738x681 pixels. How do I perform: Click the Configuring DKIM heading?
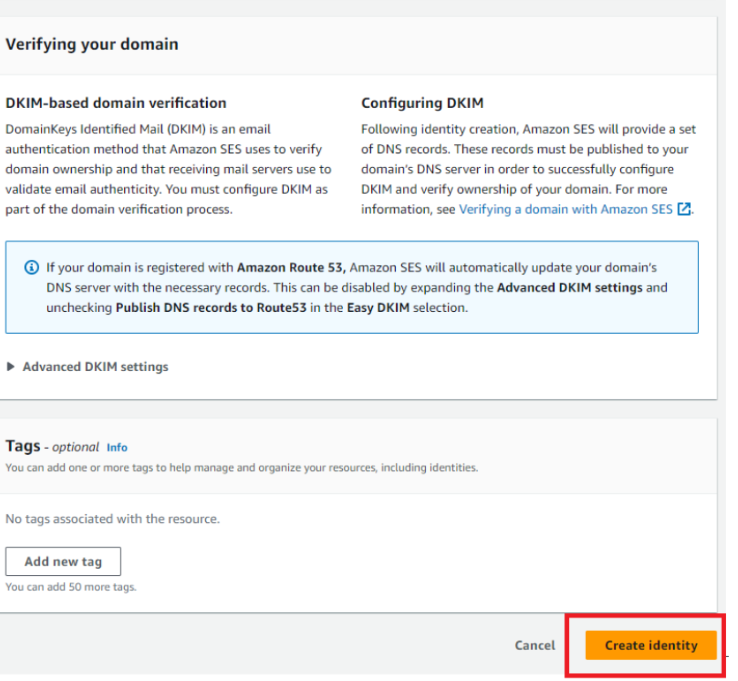tap(422, 103)
